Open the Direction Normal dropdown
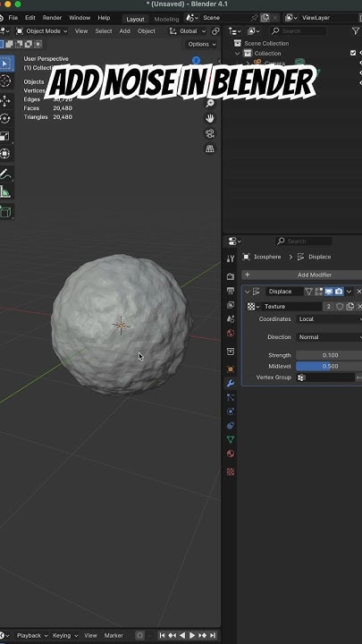This screenshot has height=644, width=362. pyautogui.click(x=329, y=337)
